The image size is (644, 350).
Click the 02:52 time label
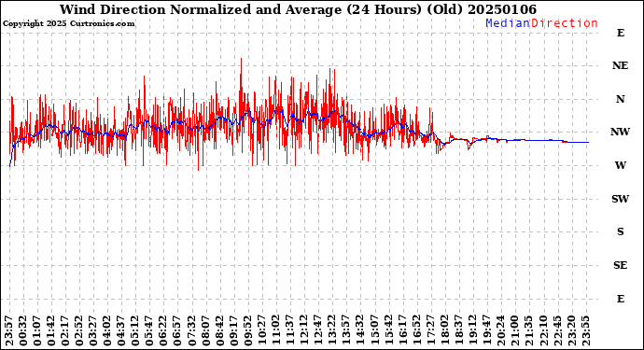point(79,331)
